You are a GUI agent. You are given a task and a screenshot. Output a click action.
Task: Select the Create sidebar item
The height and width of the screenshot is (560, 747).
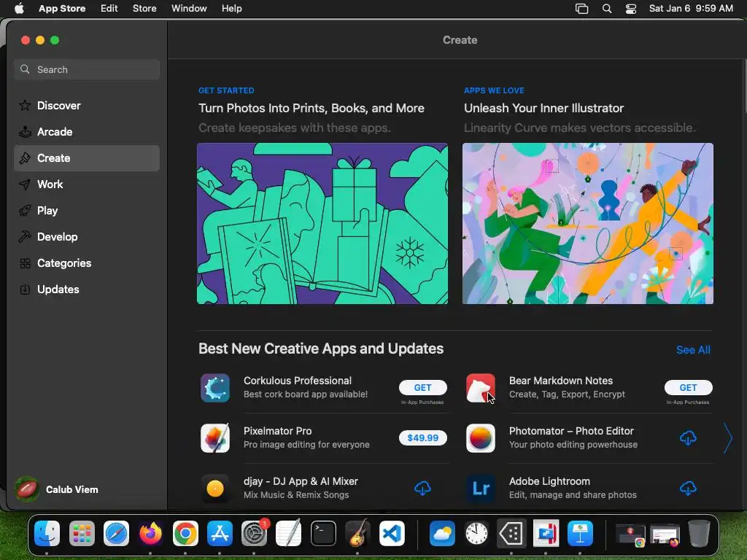point(87,158)
